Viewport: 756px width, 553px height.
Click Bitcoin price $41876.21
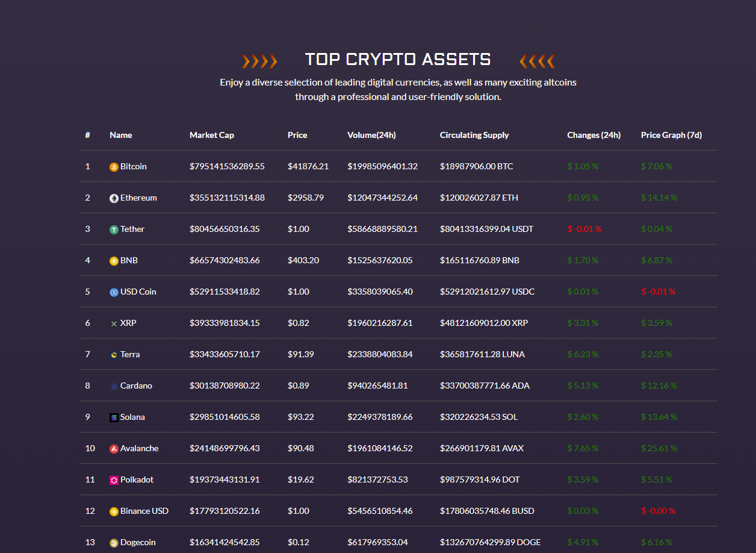tap(308, 166)
